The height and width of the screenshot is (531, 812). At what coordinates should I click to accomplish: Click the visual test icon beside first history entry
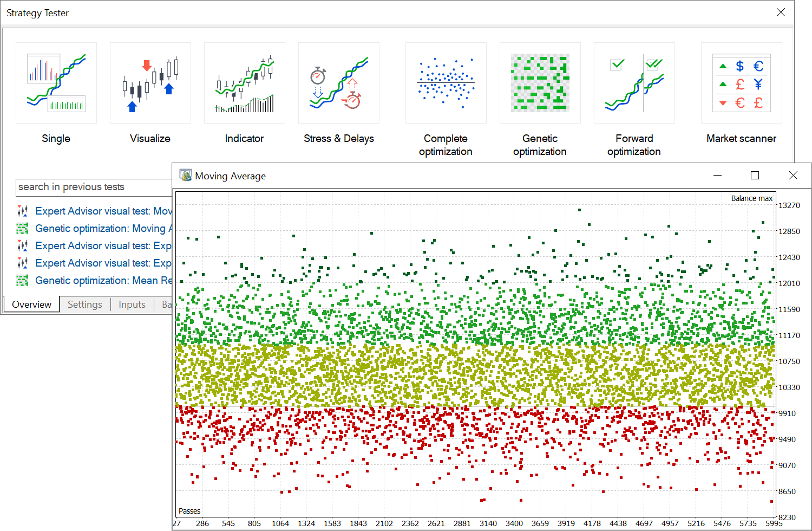(x=22, y=211)
